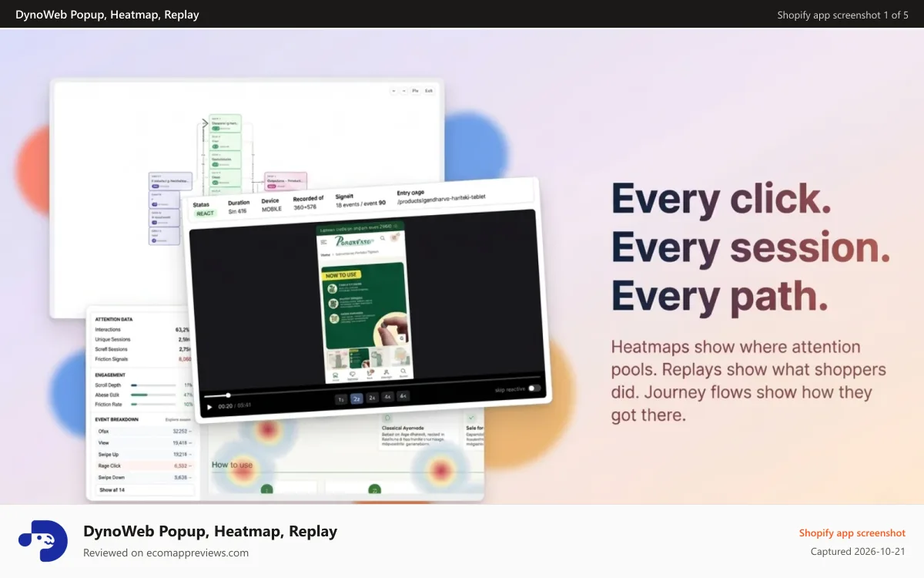Click green second product thumbnail in replay
This screenshot has width=924, height=578.
tap(360, 358)
